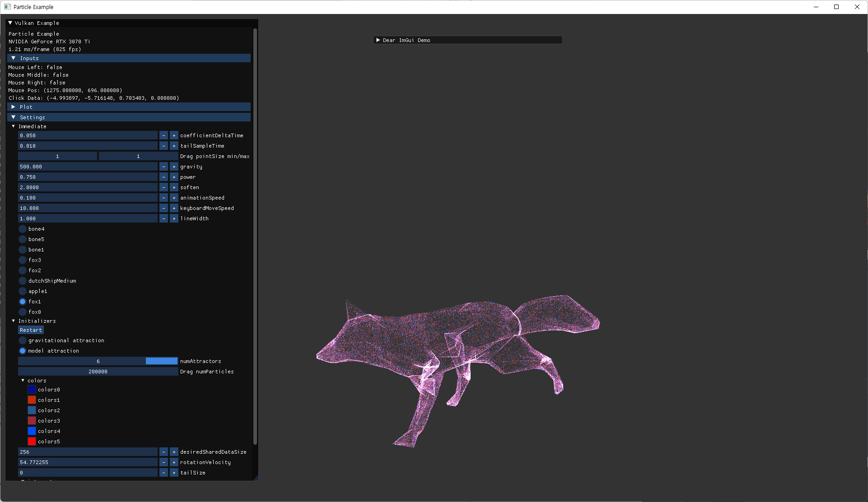Open the colors5 bright red swatch
The width and height of the screenshot is (868, 502).
pyautogui.click(x=32, y=442)
